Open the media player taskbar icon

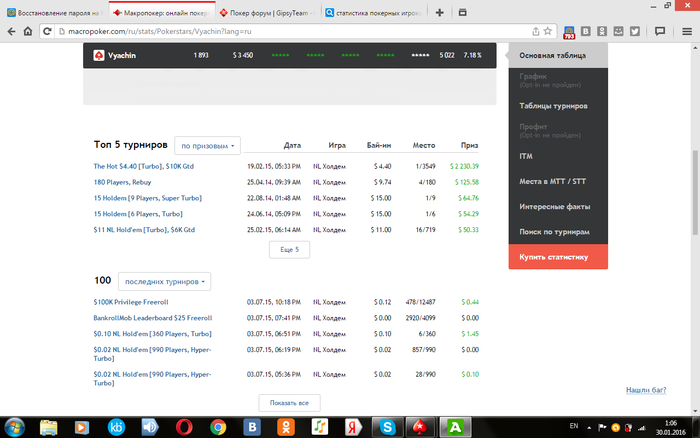tap(82, 427)
